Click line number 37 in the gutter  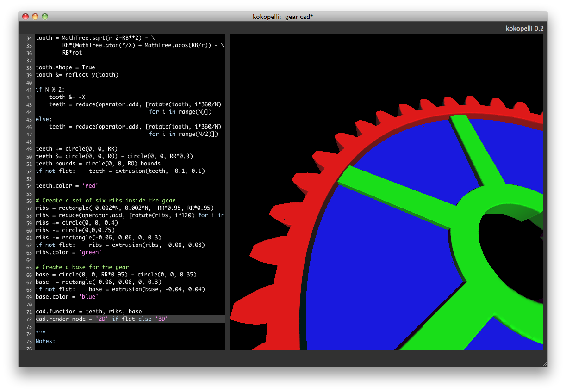pos(29,60)
